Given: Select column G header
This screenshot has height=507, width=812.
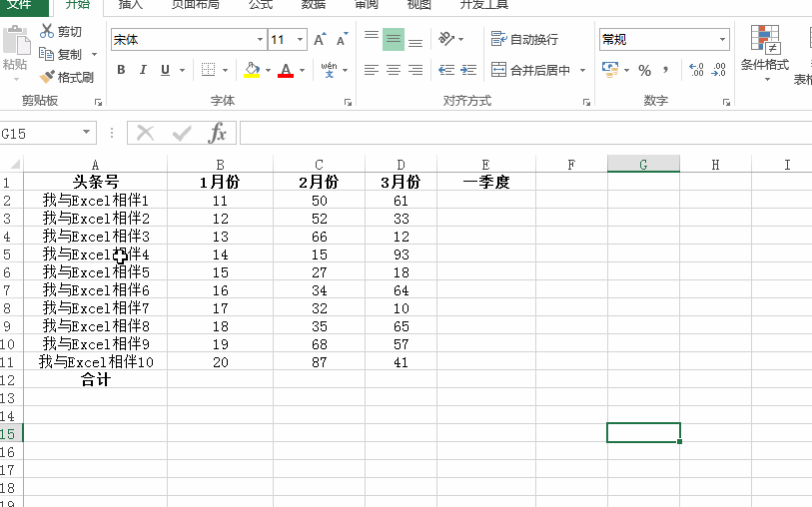Looking at the screenshot, I should click(643, 164).
